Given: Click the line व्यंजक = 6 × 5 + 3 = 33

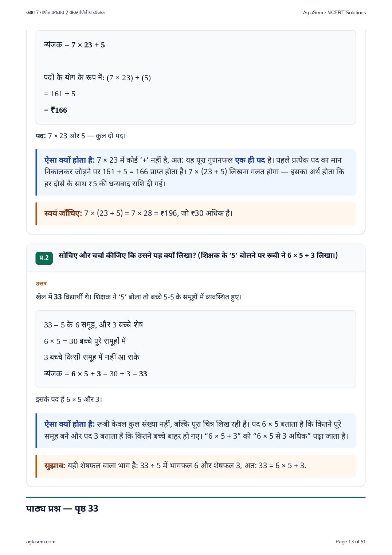Looking at the screenshot, I should [x=95, y=374].
